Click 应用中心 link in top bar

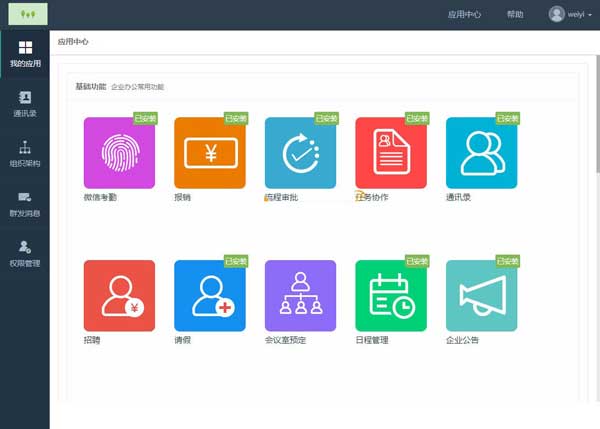pos(464,15)
